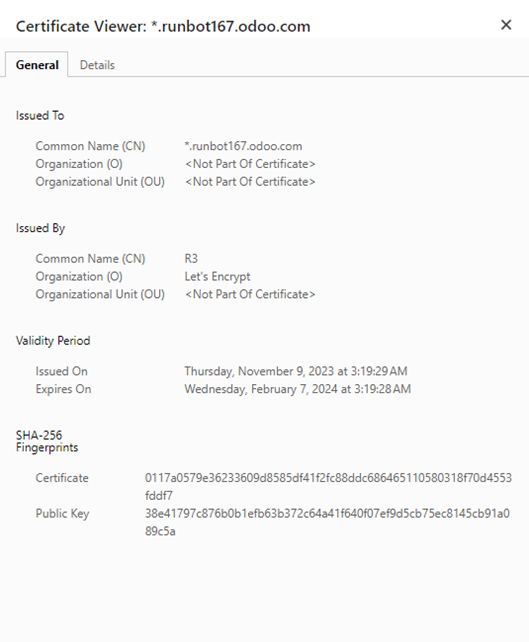
Task: Click the Issued To section heading
Action: point(40,115)
